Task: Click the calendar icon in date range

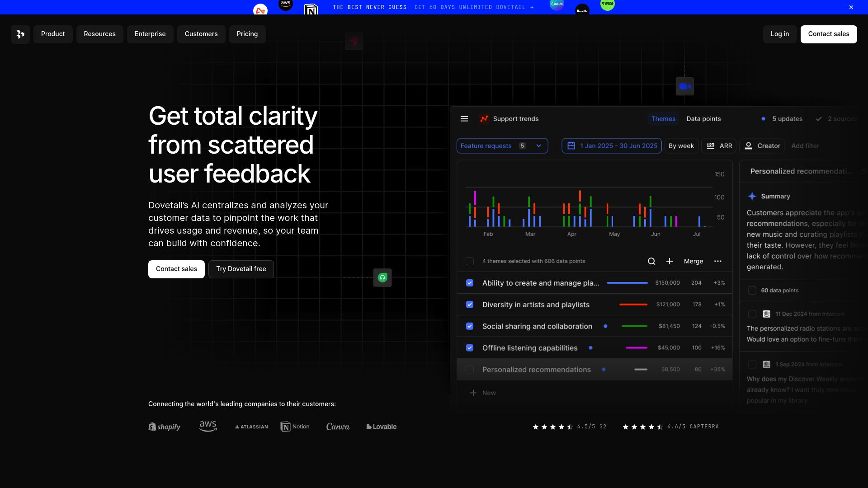Action: tap(571, 146)
